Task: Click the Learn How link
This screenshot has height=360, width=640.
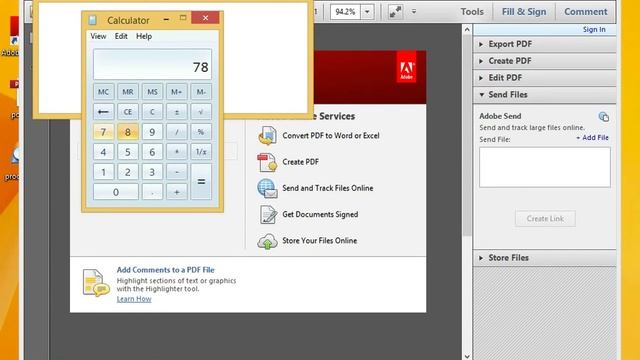Action: pos(134,299)
